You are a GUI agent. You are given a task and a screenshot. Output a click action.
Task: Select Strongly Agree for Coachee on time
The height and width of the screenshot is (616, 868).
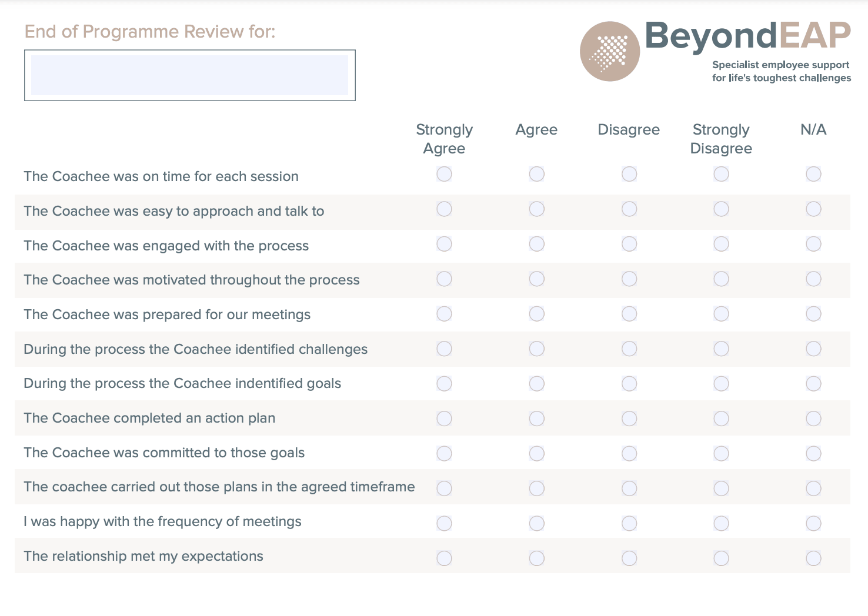coord(444,174)
